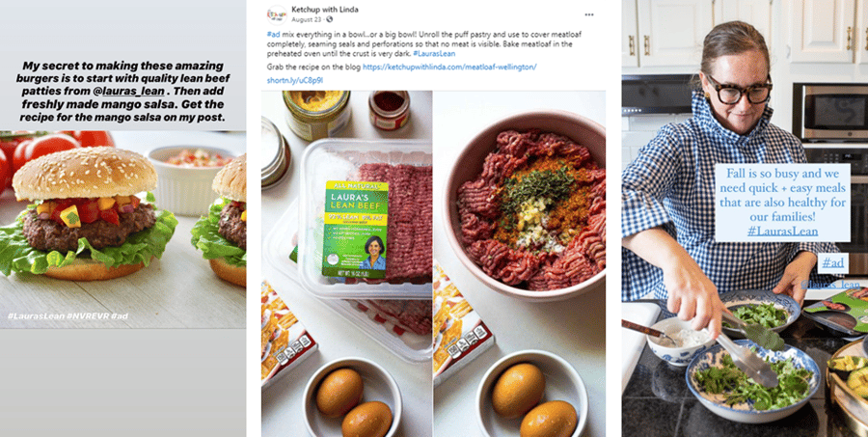Click the #ad hashtag starting the post
This screenshot has height=437, width=868.
[274, 34]
